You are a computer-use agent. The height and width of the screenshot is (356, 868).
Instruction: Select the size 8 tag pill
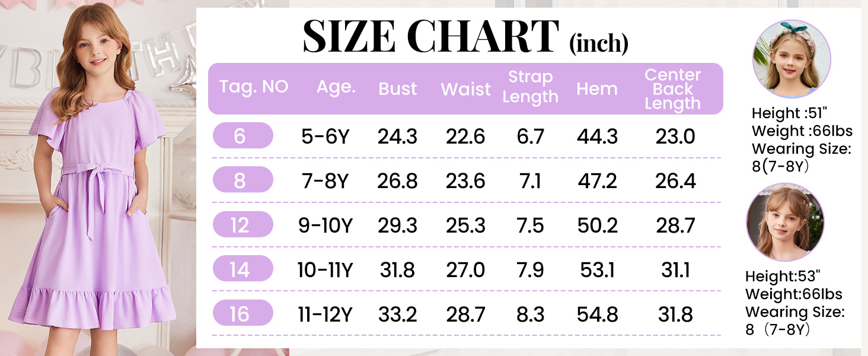(240, 180)
